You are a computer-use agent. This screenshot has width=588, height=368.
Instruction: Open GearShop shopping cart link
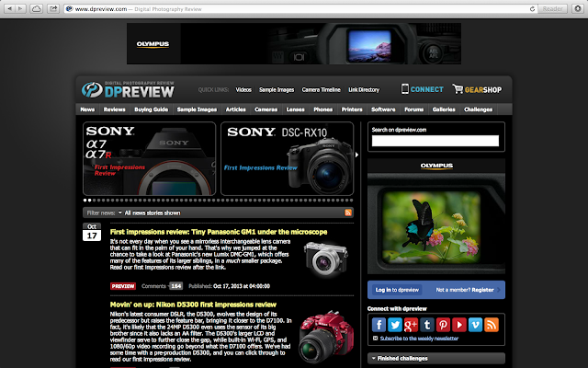click(477, 89)
